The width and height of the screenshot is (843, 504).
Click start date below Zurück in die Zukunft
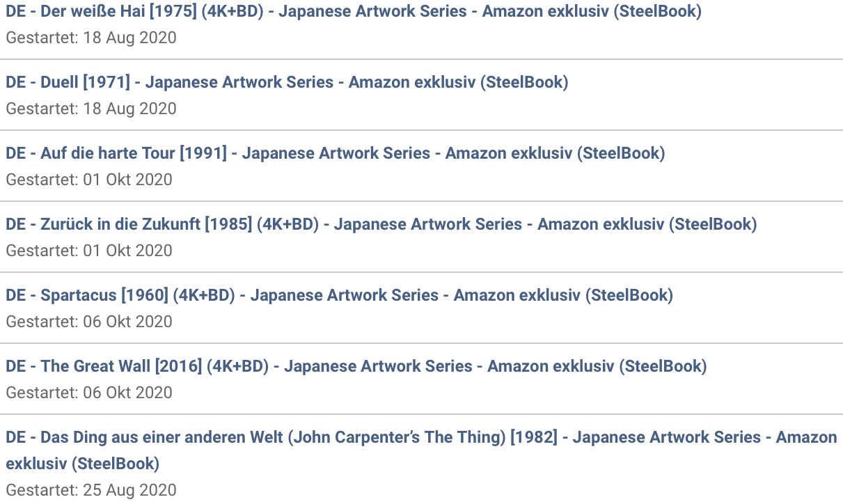point(89,251)
